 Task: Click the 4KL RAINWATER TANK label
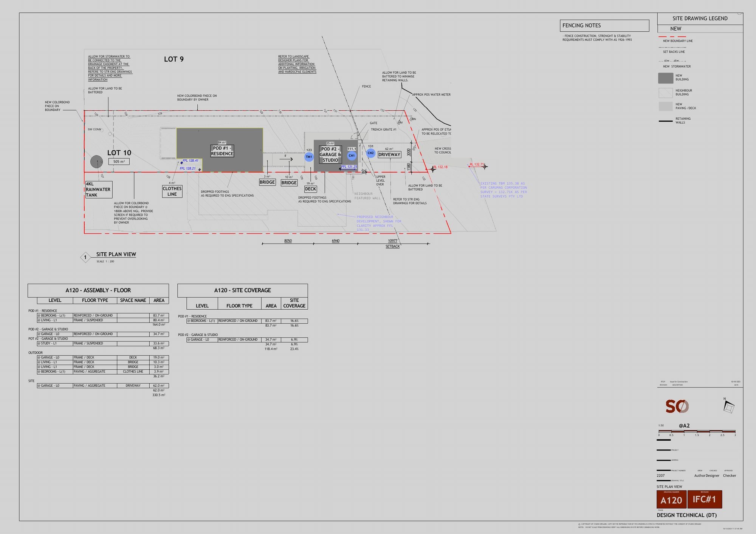coord(99,190)
